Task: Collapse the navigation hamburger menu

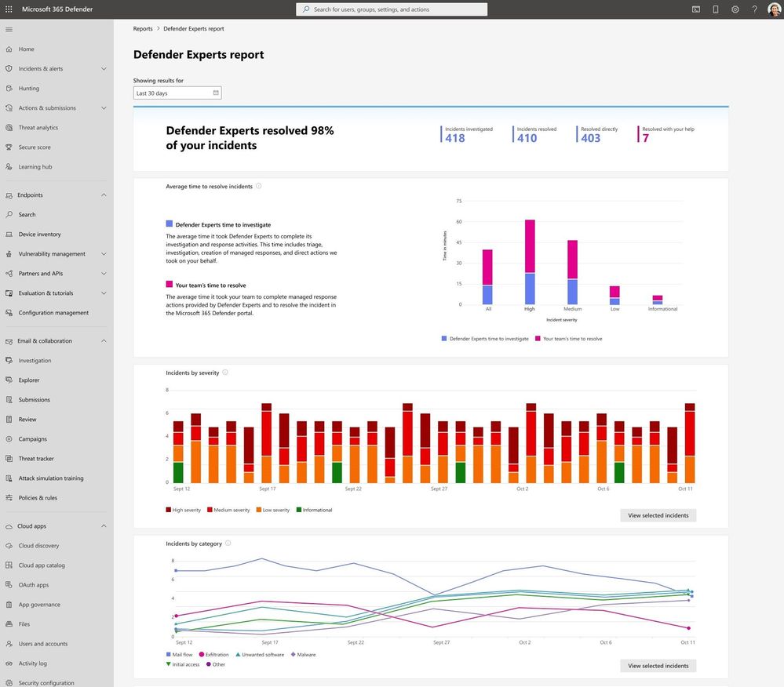Action: tap(9, 30)
